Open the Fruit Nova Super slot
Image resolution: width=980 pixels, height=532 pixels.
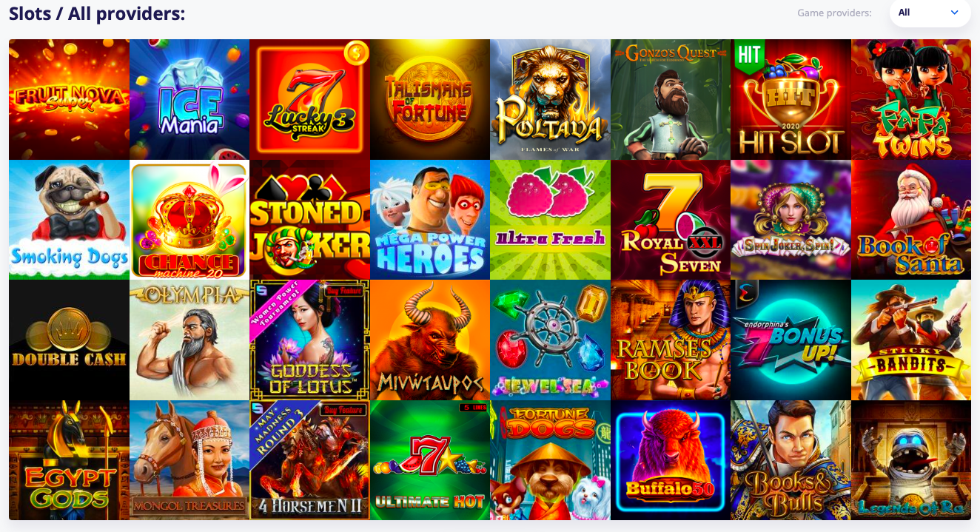pyautogui.click(x=69, y=99)
